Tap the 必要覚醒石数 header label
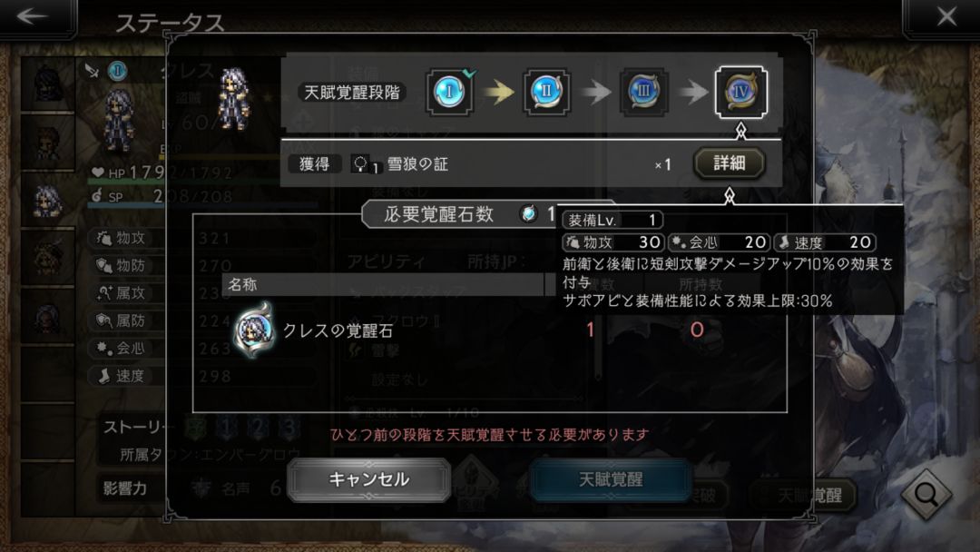Screen dimensions: 980x552 click(439, 214)
